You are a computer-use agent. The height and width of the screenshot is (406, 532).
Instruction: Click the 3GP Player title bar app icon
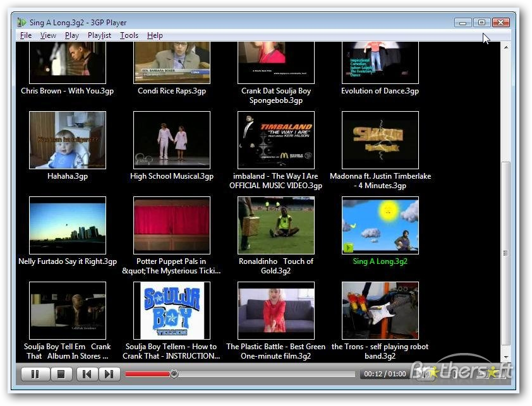[x=21, y=22]
